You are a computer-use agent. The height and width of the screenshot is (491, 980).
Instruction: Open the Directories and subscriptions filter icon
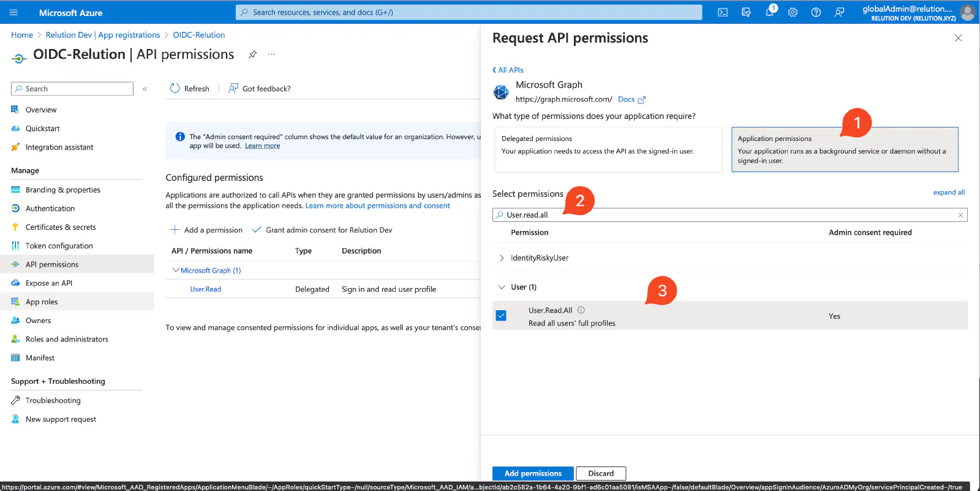746,12
